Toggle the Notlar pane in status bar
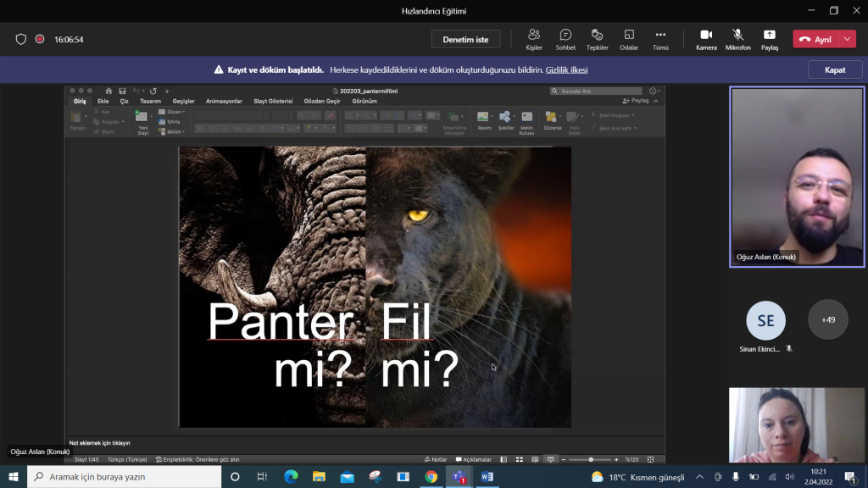Screen dimensions: 868x488 coord(437,458)
